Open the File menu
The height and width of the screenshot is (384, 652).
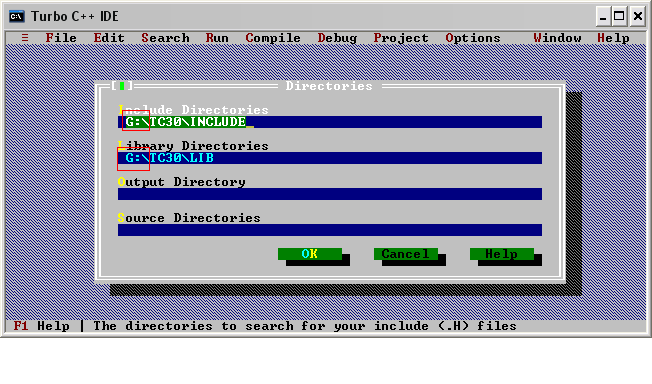pyautogui.click(x=61, y=38)
